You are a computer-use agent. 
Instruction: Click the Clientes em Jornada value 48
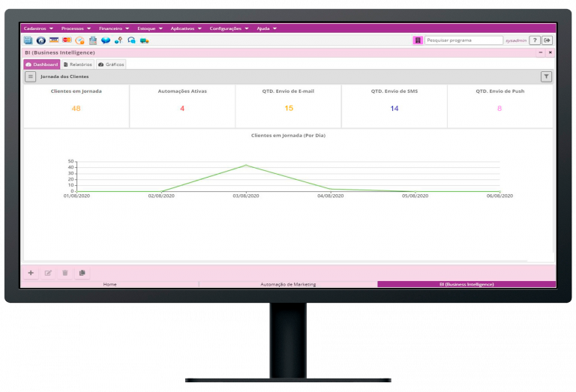[76, 108]
